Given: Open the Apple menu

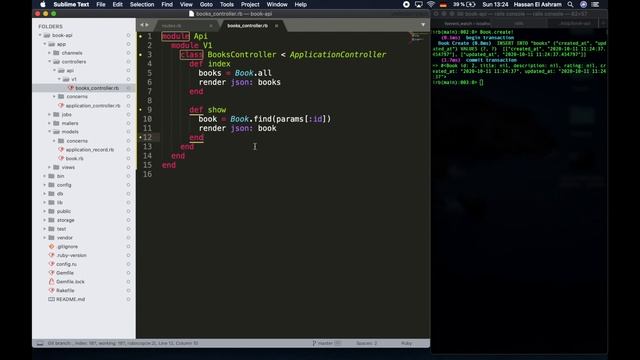Looking at the screenshot, I should point(43,4).
